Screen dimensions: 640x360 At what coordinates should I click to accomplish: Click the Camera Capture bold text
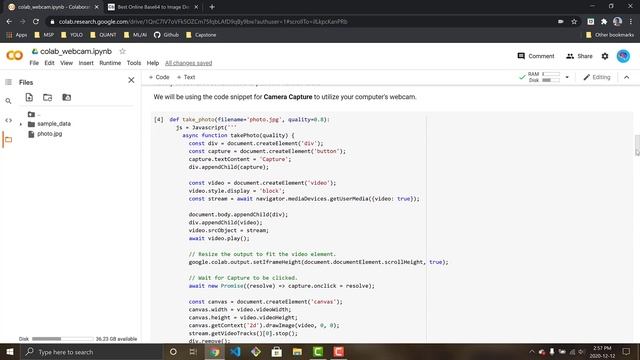pyautogui.click(x=288, y=97)
